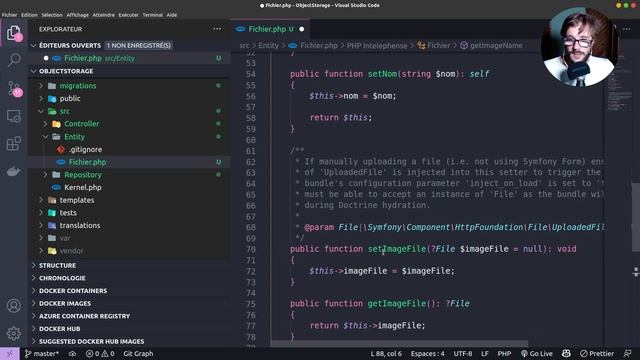Open the Exécuter menu

click(x=129, y=15)
